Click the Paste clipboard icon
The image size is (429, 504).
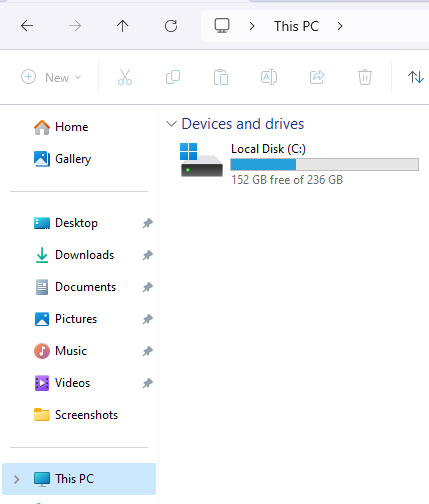(221, 77)
